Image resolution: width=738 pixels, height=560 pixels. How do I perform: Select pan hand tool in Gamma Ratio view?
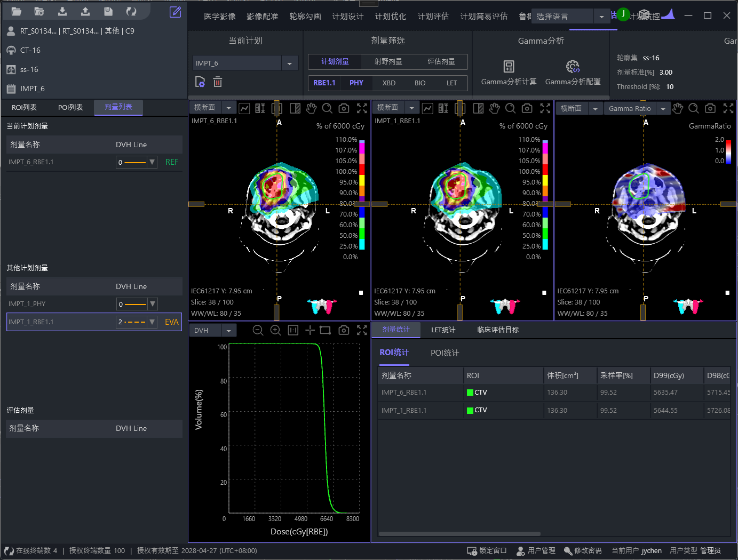[x=678, y=108]
